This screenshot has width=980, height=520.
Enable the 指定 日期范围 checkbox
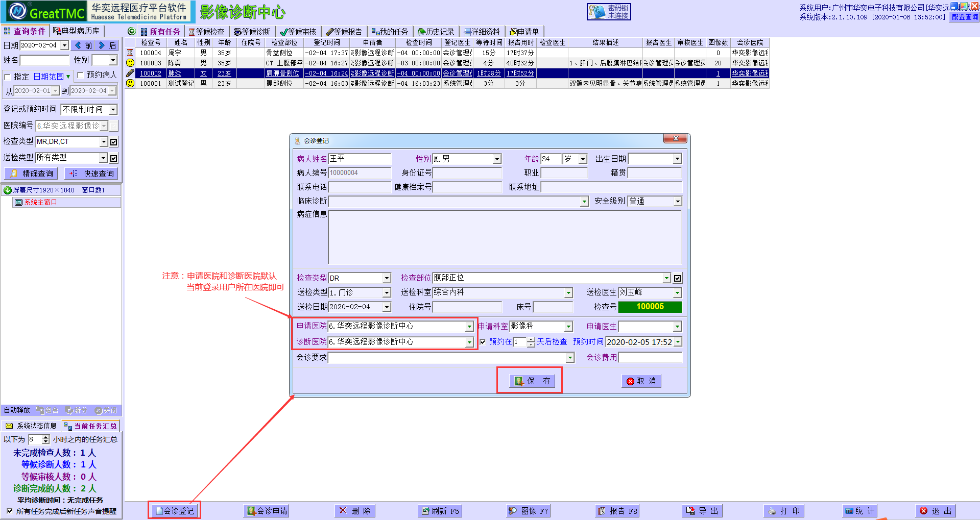click(x=8, y=77)
